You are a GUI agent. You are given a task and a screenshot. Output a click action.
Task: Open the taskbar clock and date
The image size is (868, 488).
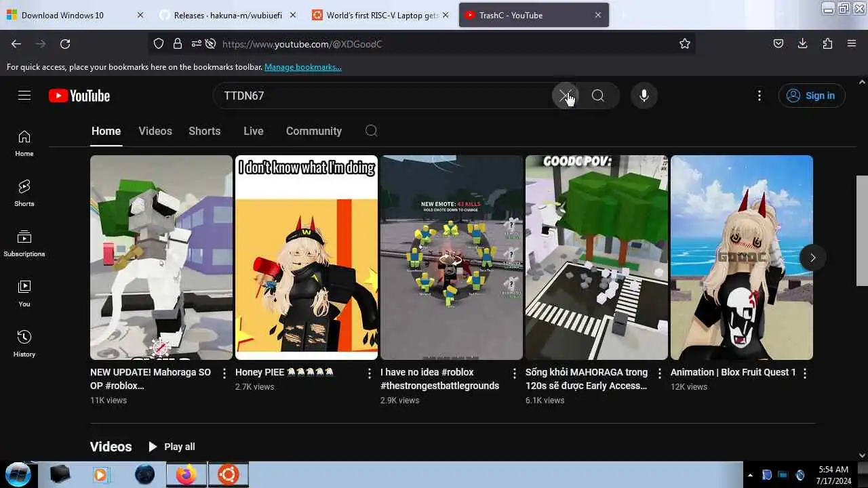833,474
